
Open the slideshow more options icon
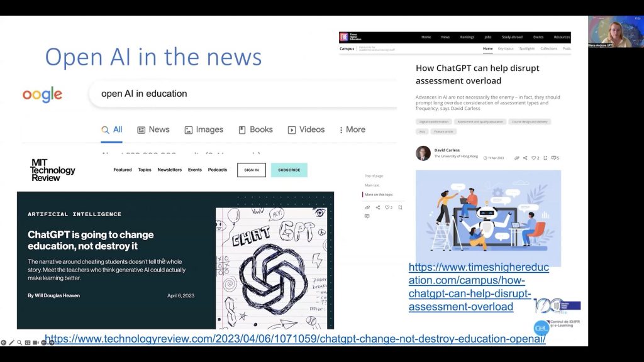pyautogui.click(x=43, y=343)
